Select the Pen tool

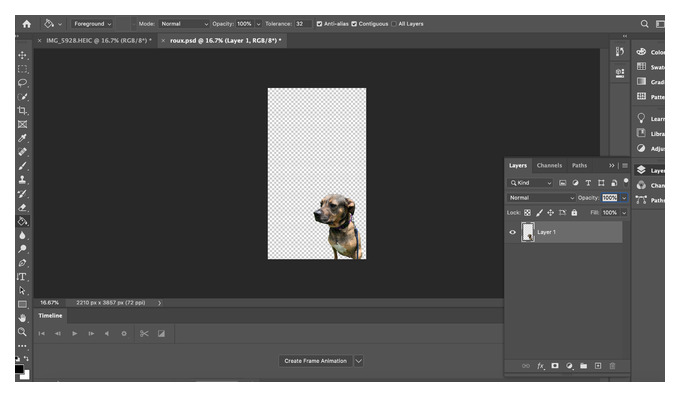coord(23,263)
